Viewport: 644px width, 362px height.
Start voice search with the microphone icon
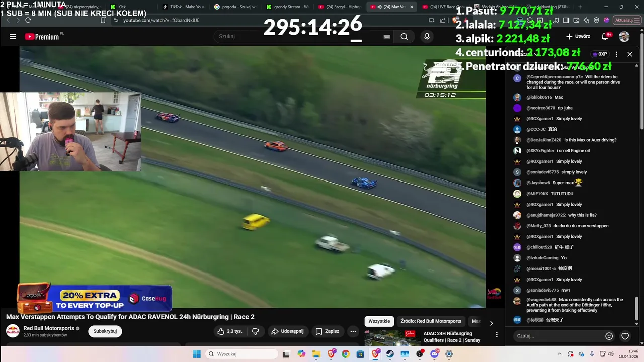point(427,37)
